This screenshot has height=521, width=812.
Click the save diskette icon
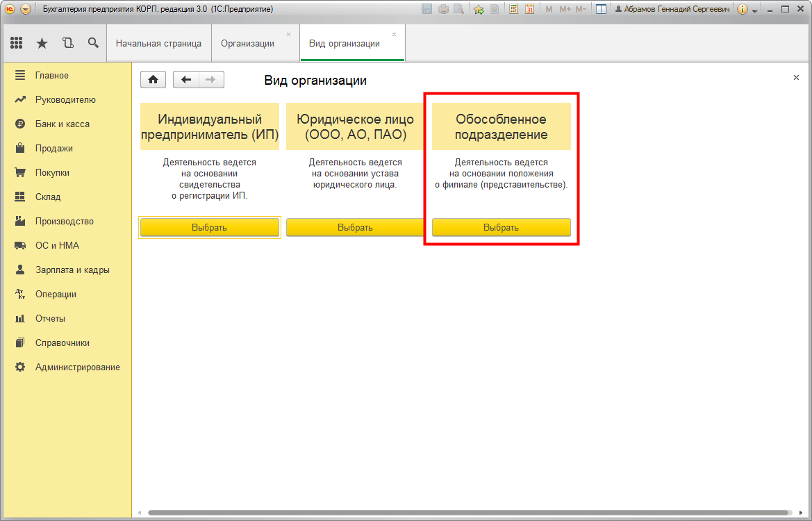tap(426, 9)
